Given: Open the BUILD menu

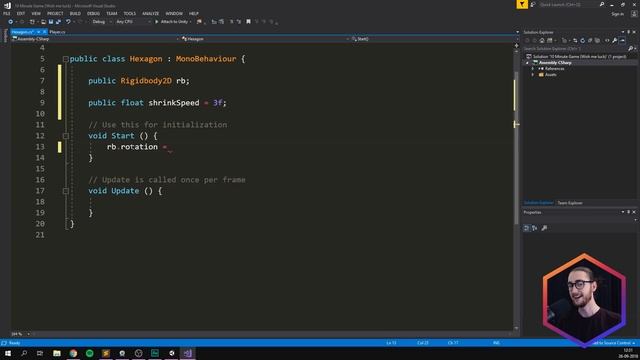Looking at the screenshot, I should 75,13.
